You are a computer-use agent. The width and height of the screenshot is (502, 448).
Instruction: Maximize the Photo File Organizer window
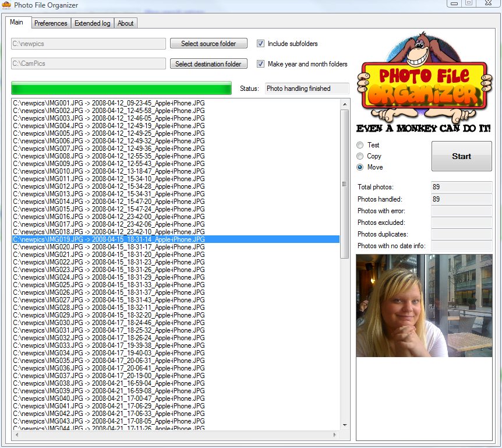point(469,3)
